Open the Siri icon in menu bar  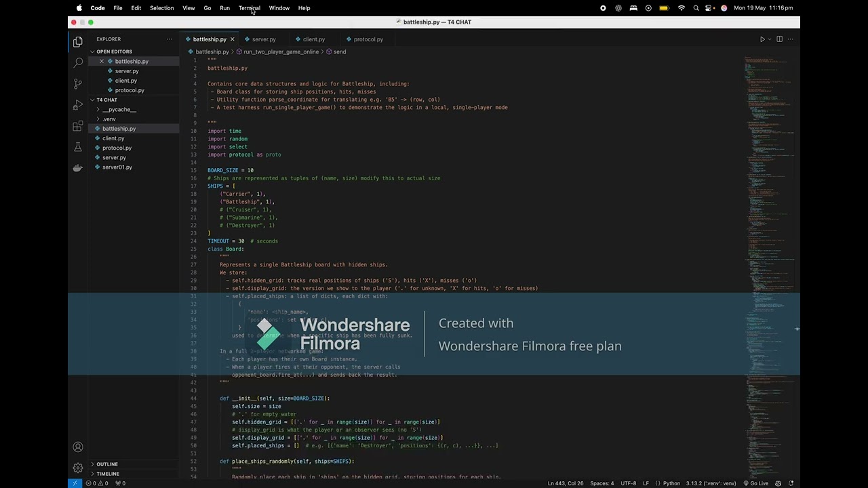(x=724, y=8)
